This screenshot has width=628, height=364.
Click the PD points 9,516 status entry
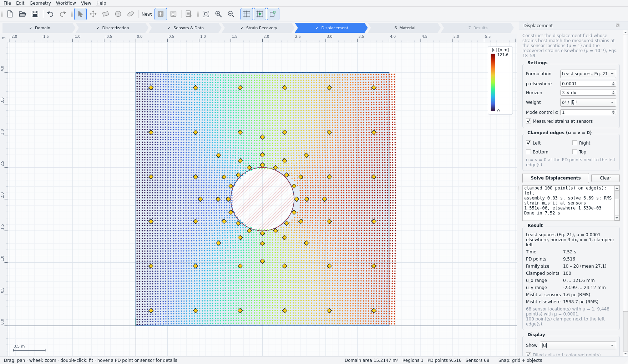(444, 360)
